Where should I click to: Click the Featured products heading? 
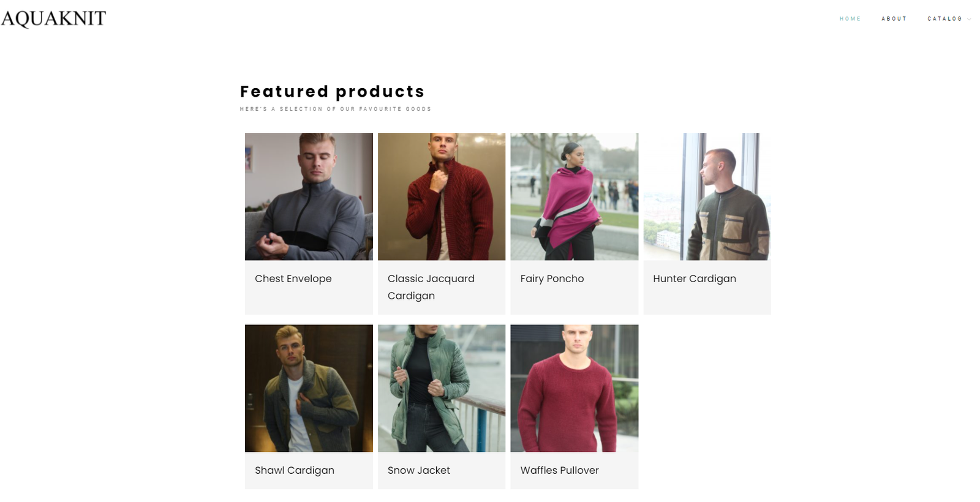332,91
